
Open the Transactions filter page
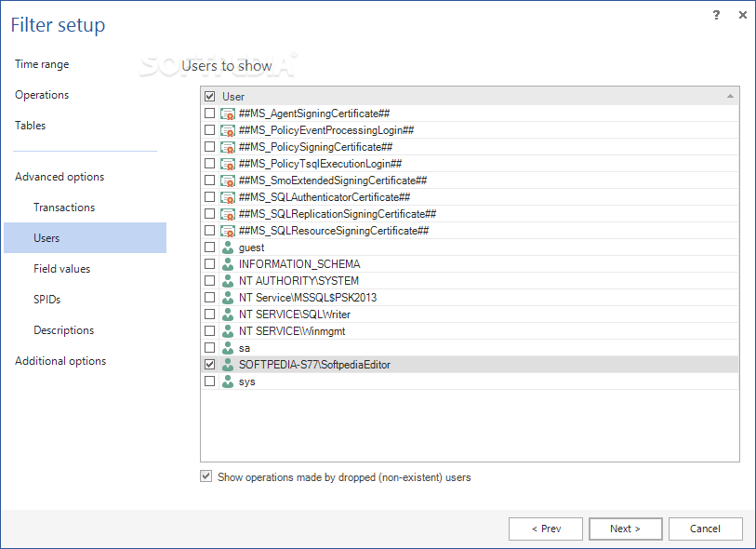(x=64, y=208)
